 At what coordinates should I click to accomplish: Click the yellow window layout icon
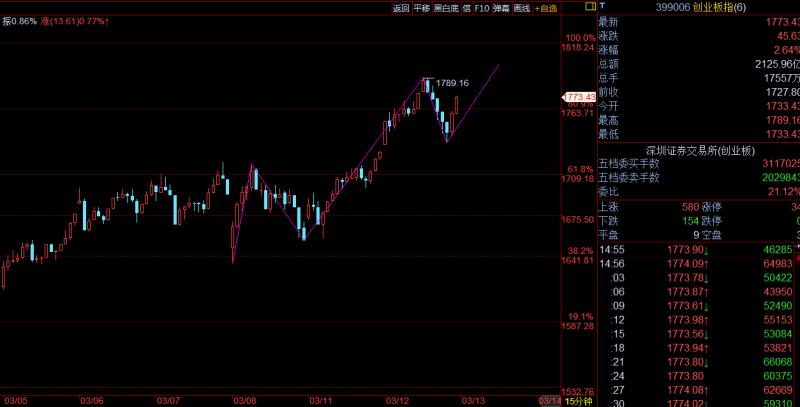click(590, 6)
